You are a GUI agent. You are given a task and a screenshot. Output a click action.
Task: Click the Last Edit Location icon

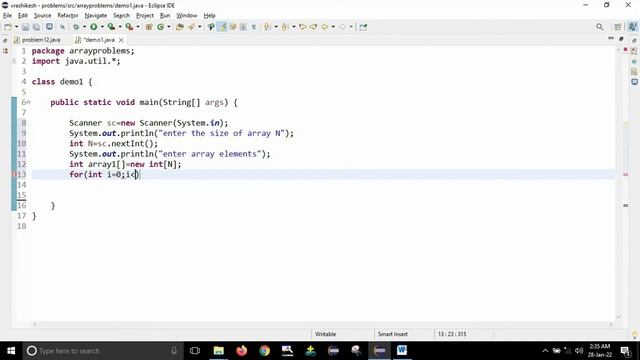point(302,27)
